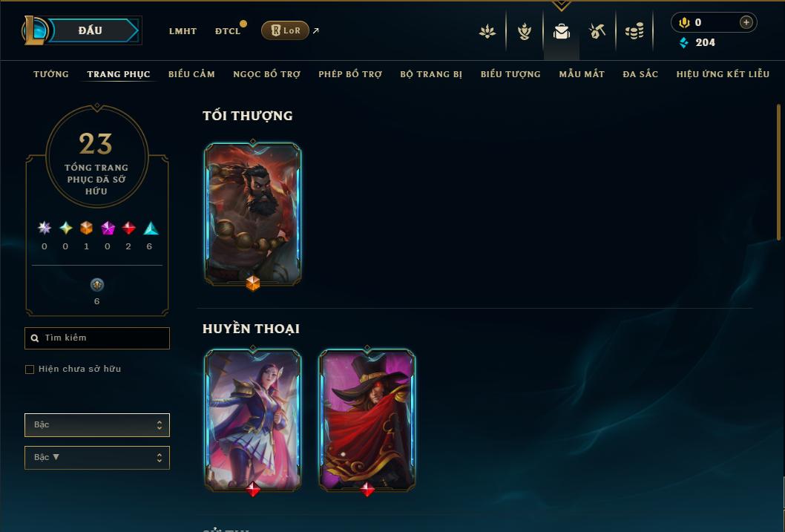Screen dimensions: 785x532
Task: Open the Store coins icon
Action: point(634,31)
